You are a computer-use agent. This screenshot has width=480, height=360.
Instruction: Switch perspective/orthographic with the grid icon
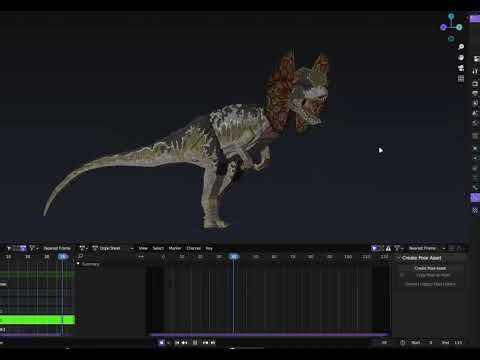[x=461, y=79]
